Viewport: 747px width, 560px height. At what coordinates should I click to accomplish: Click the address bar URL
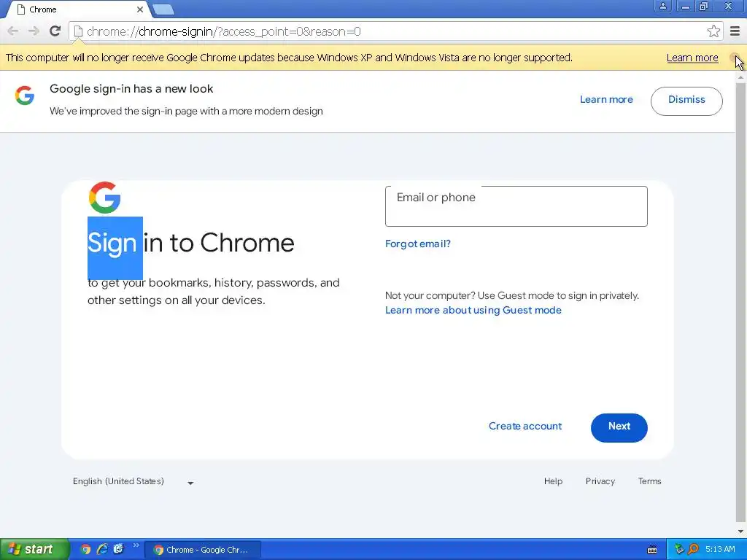(x=223, y=31)
